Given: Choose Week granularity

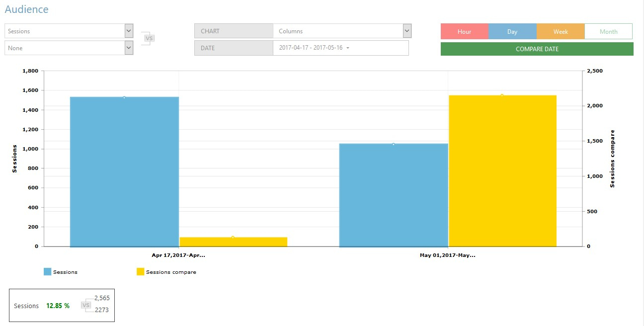Looking at the screenshot, I should click(561, 31).
